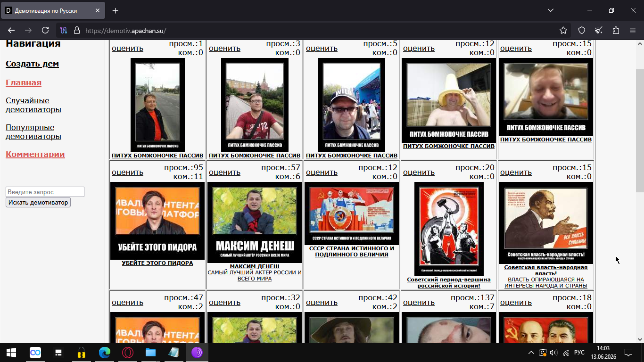Screen dimensions: 644x362
Task: Click the browser forward arrow
Action: pyautogui.click(x=28, y=30)
